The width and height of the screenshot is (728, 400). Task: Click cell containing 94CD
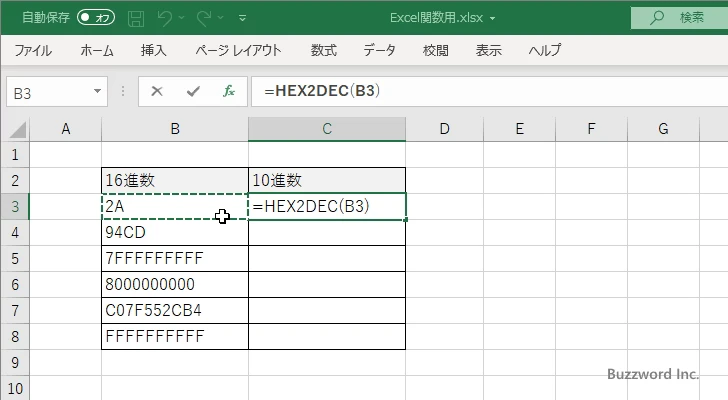(x=175, y=232)
